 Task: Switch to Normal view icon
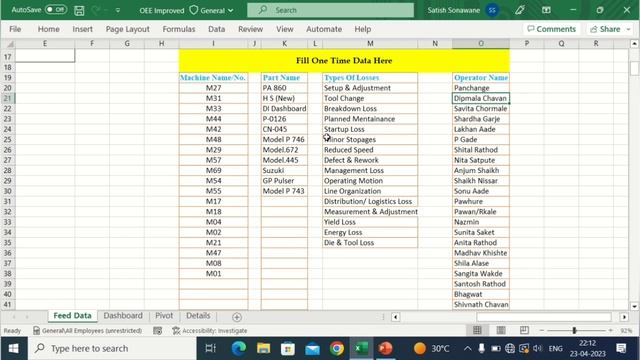coord(477,330)
